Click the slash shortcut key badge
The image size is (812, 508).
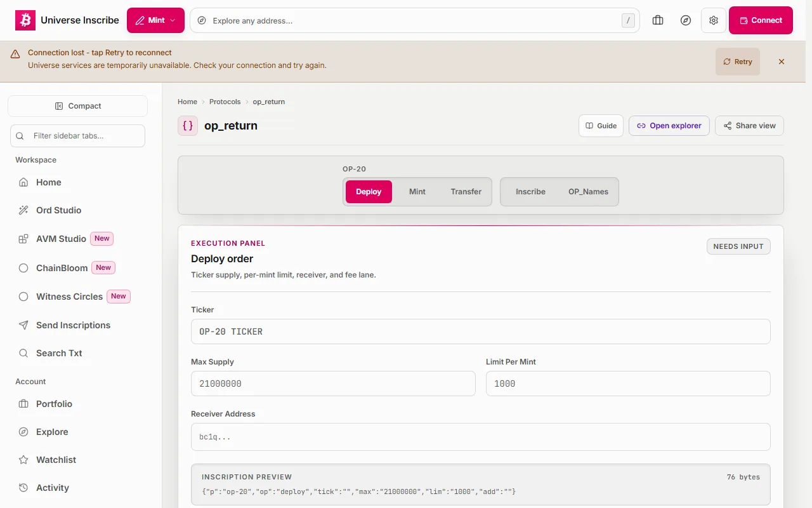[x=628, y=20]
